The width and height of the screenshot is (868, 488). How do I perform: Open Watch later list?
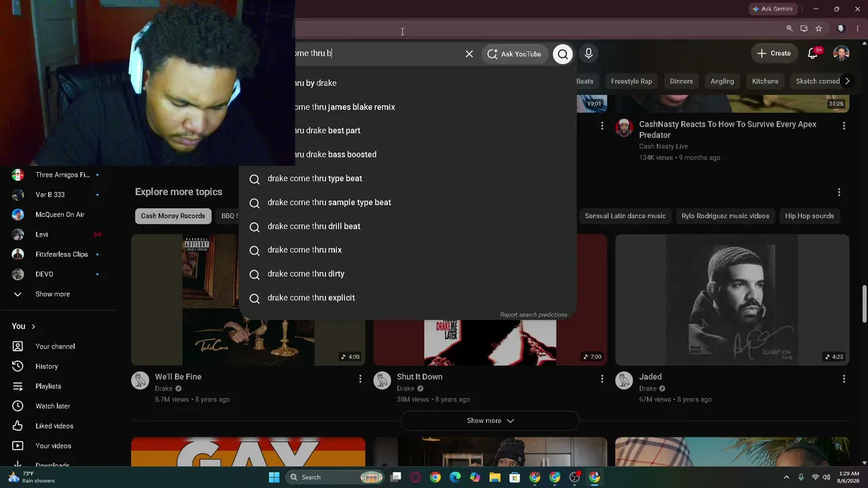click(x=58, y=406)
